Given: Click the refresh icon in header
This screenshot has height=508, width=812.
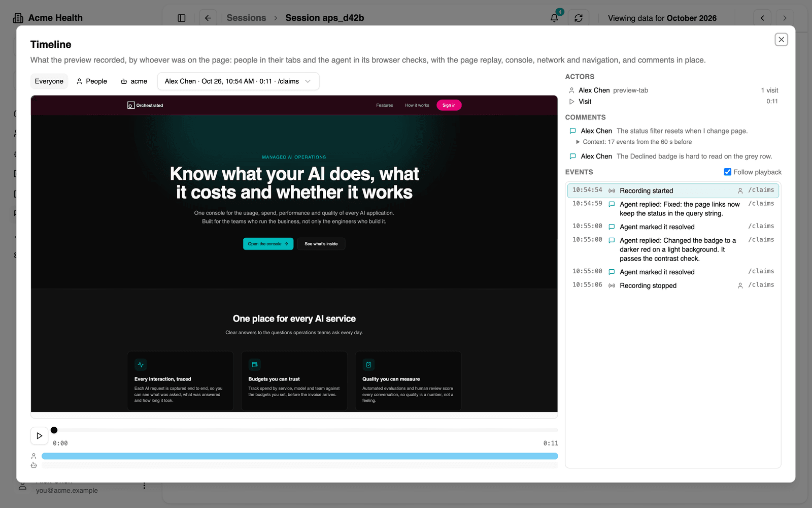Looking at the screenshot, I should (579, 18).
